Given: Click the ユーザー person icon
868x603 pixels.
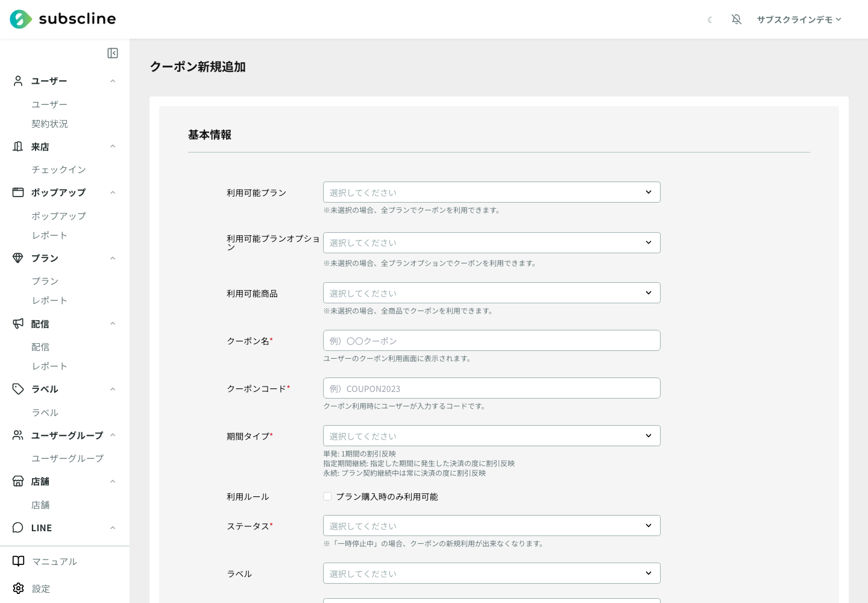Looking at the screenshot, I should pyautogui.click(x=18, y=81).
